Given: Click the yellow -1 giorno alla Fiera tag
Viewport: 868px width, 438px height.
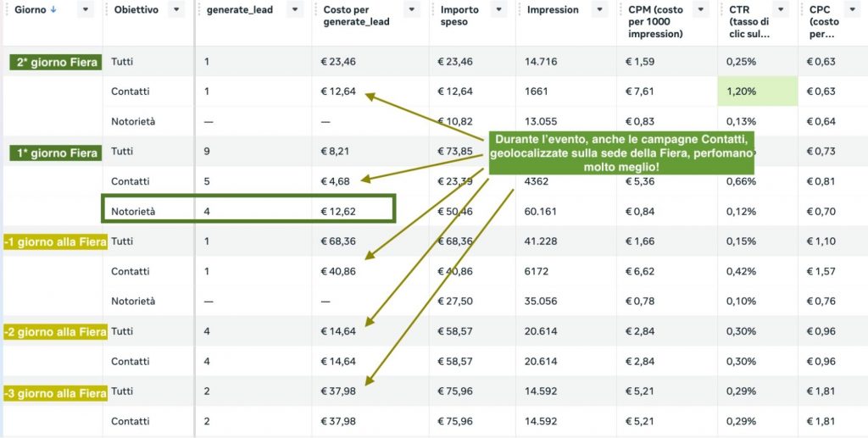Looking at the screenshot, I should [55, 242].
